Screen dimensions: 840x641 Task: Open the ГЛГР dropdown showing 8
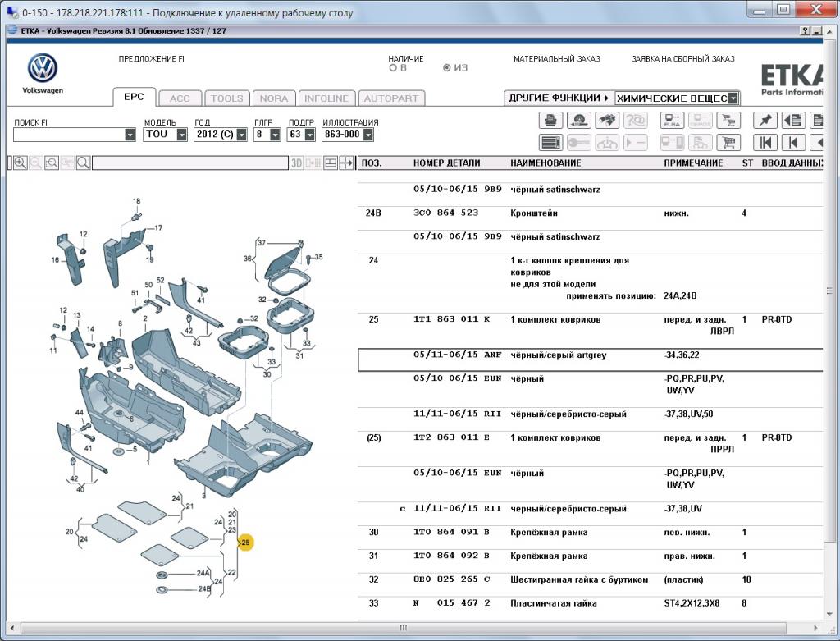tap(275, 135)
